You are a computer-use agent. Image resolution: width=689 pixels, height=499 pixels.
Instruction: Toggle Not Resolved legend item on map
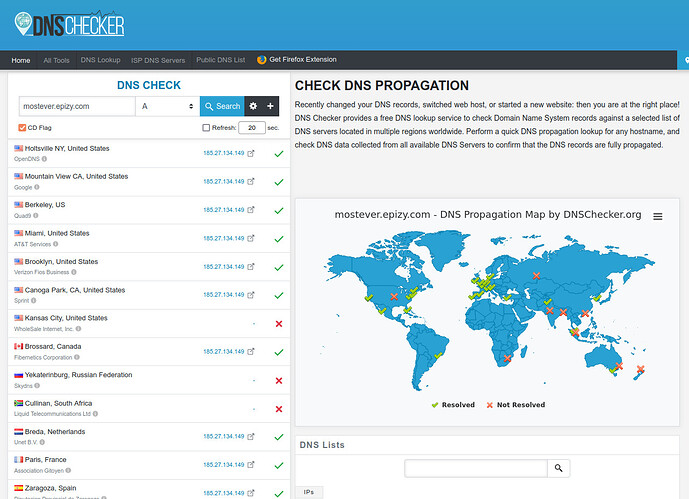515,405
